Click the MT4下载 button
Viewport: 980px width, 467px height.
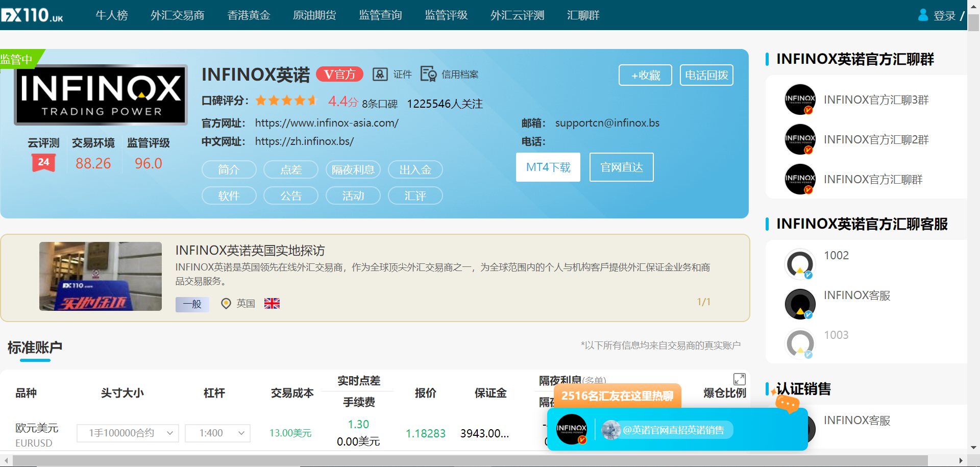(548, 167)
